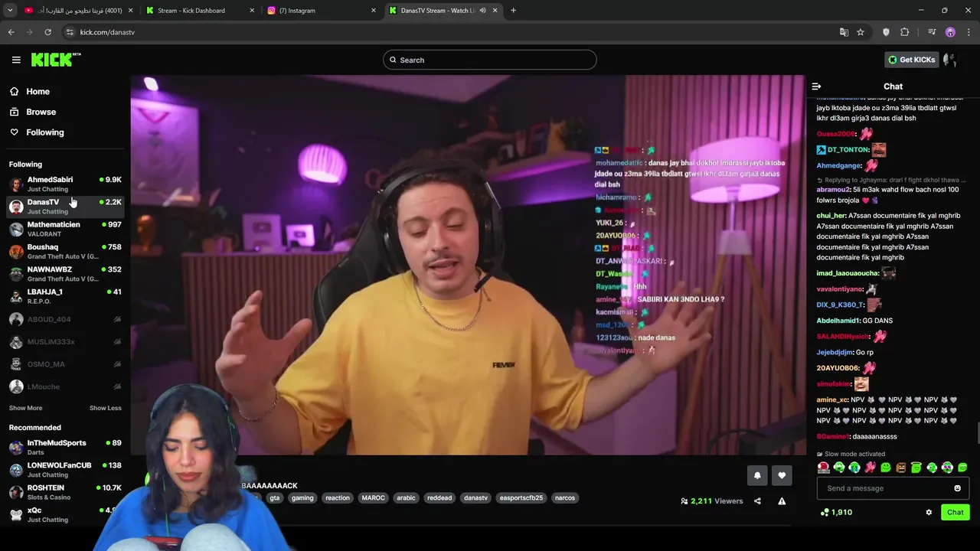The height and width of the screenshot is (551, 980).
Task: Insert the brown angry face emote
Action: coord(901,468)
